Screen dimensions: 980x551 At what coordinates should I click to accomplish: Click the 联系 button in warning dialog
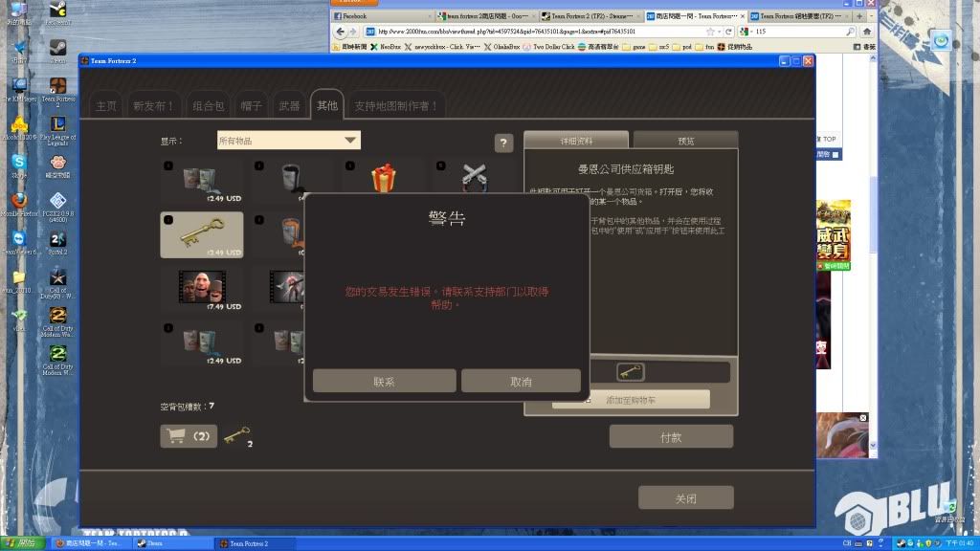(x=384, y=381)
